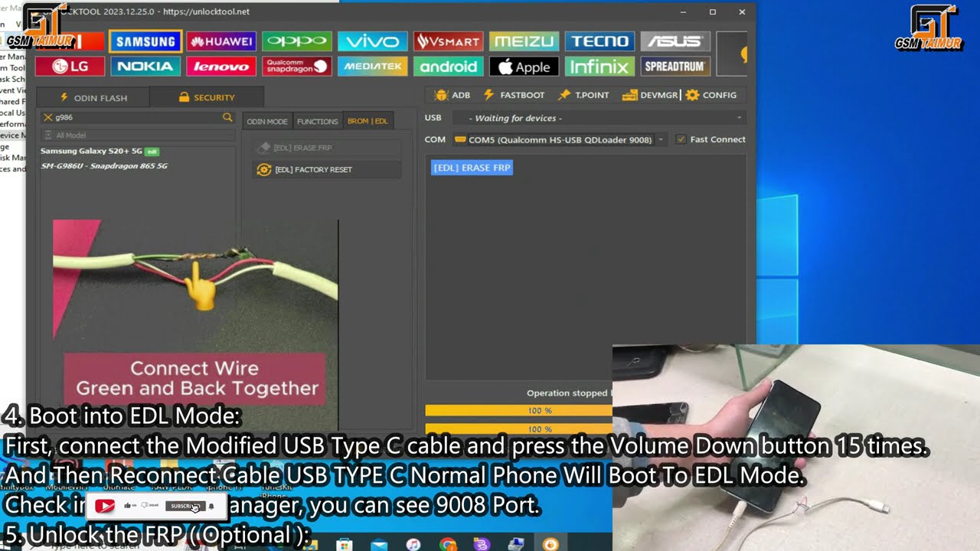The image size is (980, 551).
Task: Click the g986 model search field
Action: 138,117
